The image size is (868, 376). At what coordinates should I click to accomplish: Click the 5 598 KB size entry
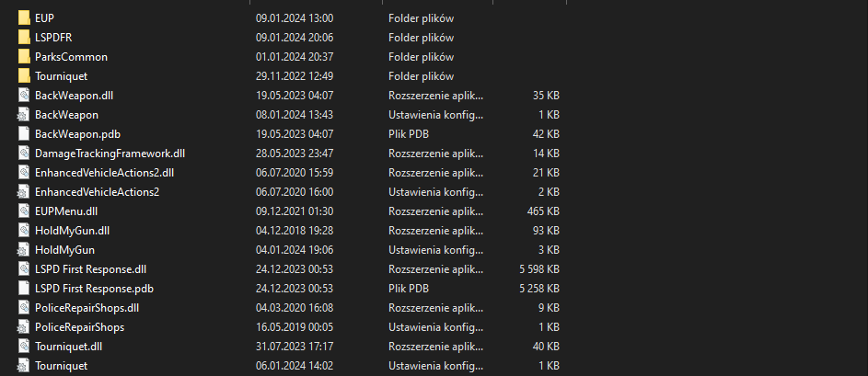pos(538,269)
